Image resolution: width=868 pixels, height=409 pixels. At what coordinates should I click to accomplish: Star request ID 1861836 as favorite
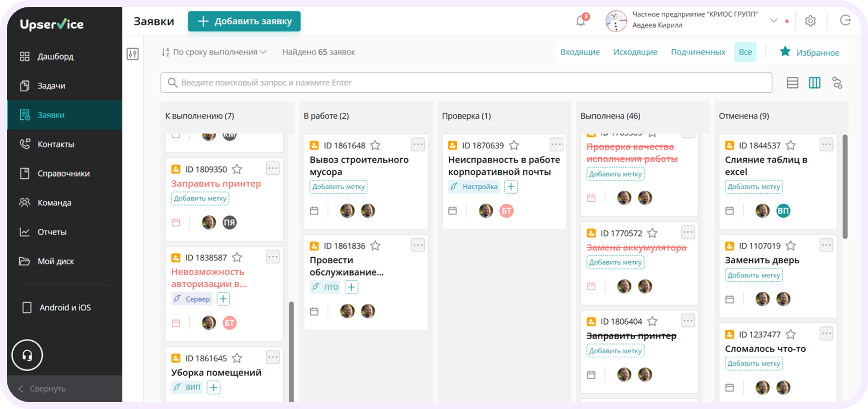coord(375,245)
